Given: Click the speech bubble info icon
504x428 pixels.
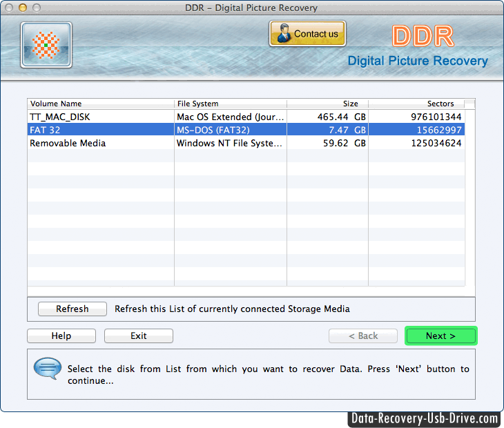Looking at the screenshot, I should 48,368.
